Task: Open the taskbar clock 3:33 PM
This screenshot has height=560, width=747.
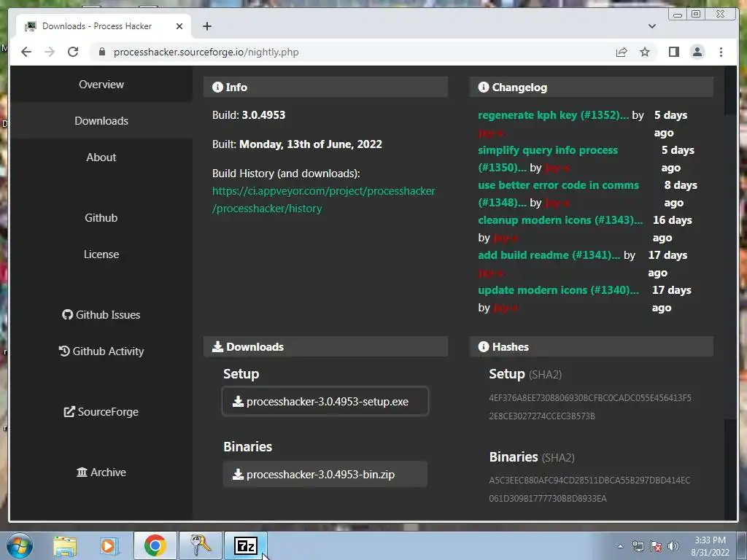Action: coord(710,546)
